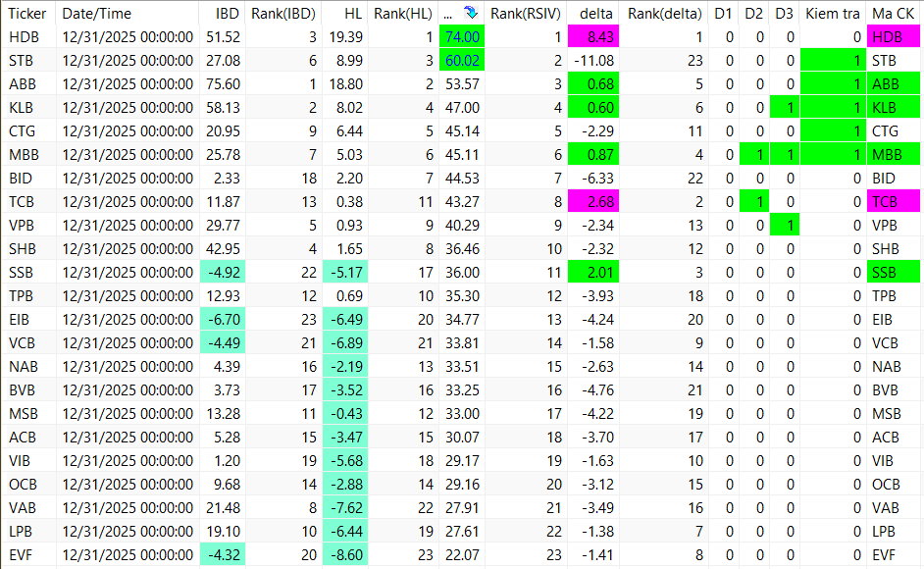The height and width of the screenshot is (569, 924).
Task: Click the Rank(RSIV) column header
Action: pos(526,13)
